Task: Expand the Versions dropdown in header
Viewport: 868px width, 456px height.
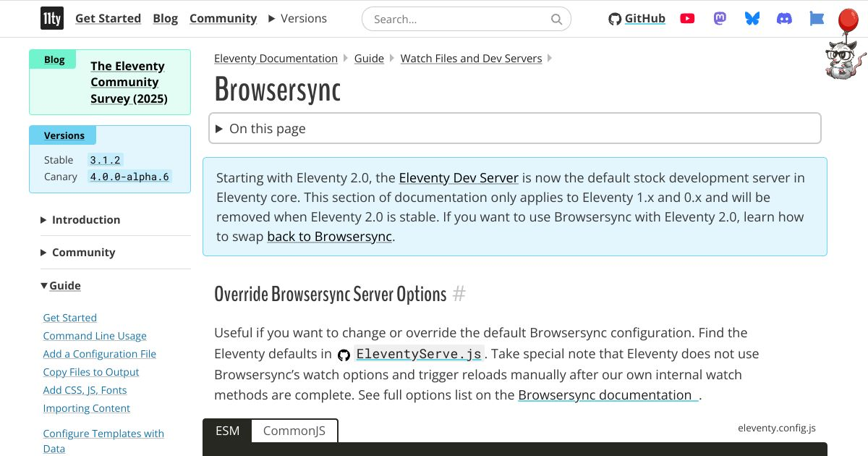Action: point(297,19)
